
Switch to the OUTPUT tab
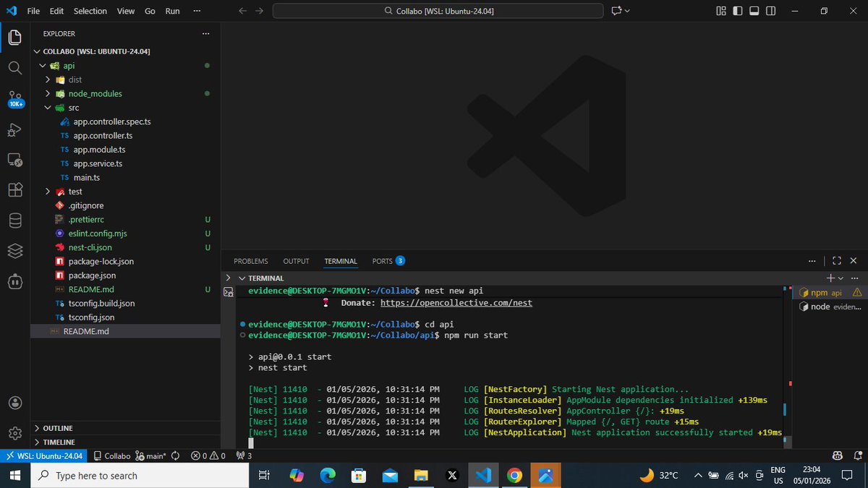point(296,261)
